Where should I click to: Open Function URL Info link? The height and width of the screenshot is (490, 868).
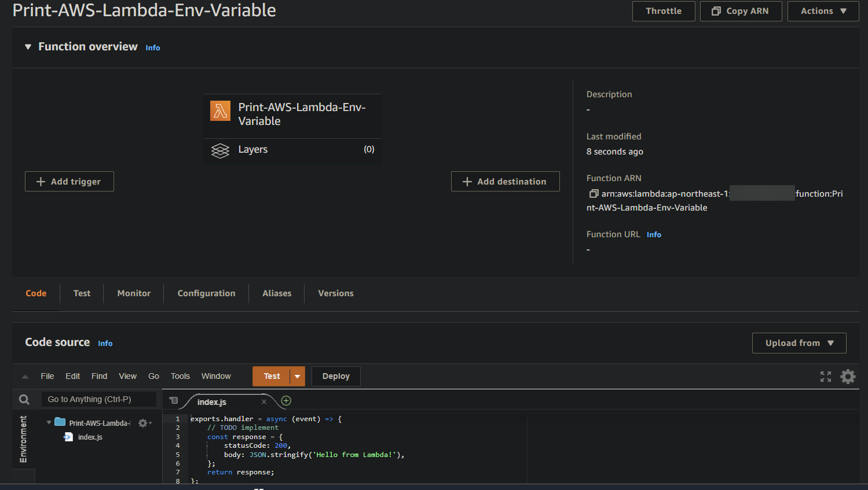pyautogui.click(x=654, y=234)
